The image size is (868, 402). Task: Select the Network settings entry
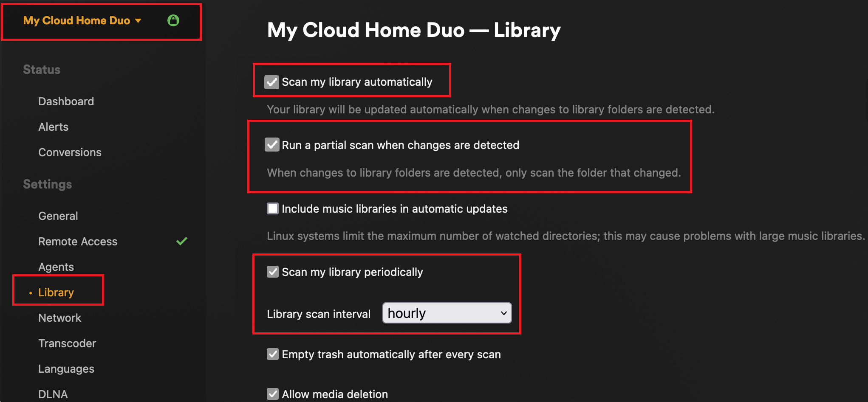click(x=59, y=318)
